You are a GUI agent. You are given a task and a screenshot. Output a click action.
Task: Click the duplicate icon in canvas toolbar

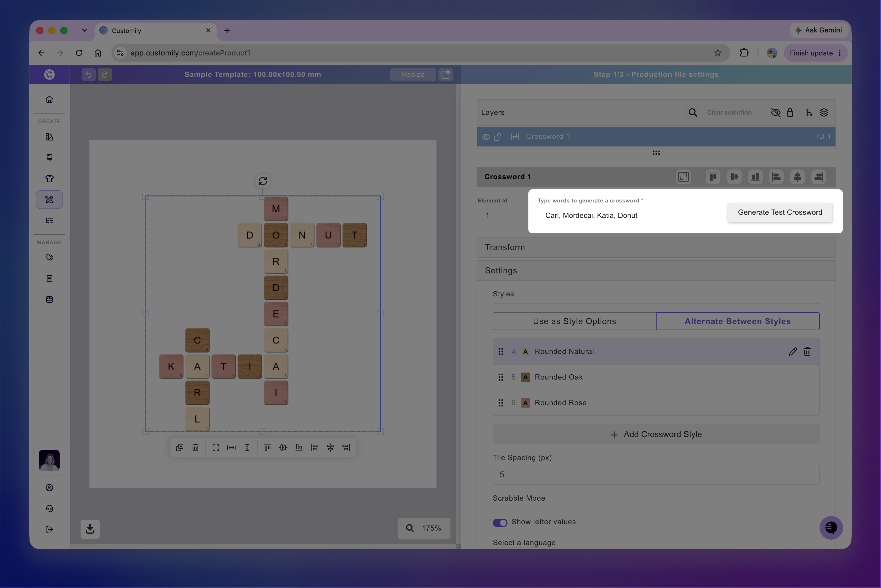tap(180, 447)
